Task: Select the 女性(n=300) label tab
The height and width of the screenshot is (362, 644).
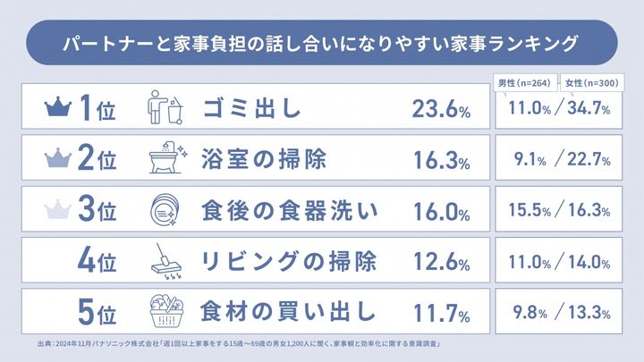Action: (594, 83)
